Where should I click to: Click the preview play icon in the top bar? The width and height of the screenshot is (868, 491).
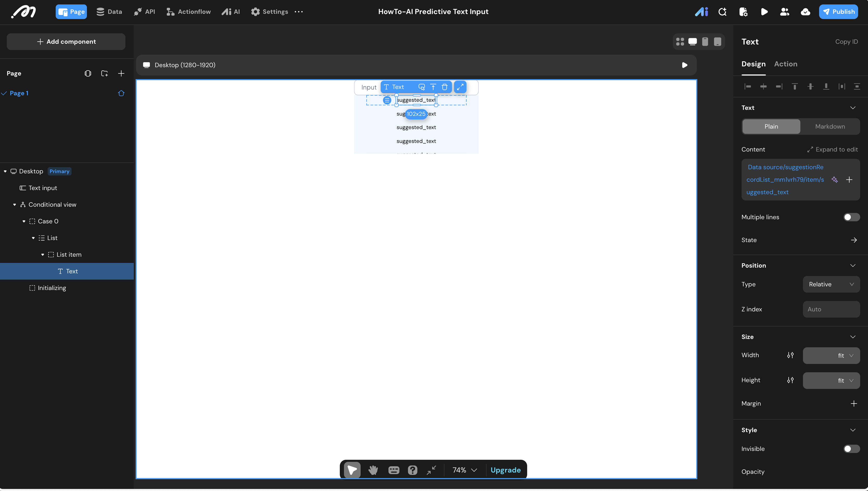click(764, 12)
